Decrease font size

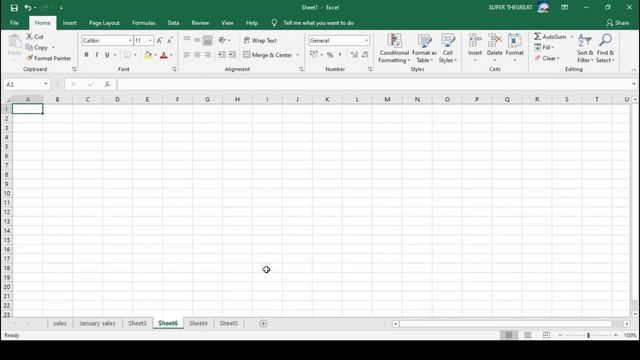(x=170, y=40)
